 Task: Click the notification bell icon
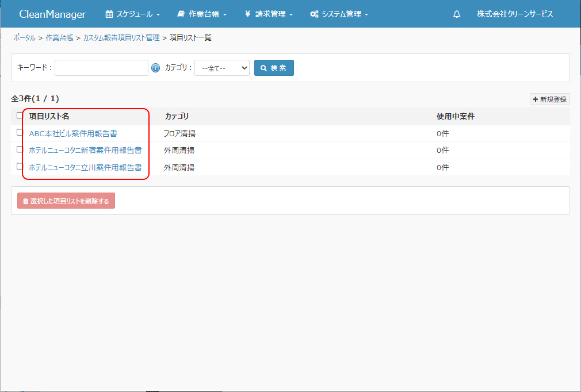pos(457,14)
